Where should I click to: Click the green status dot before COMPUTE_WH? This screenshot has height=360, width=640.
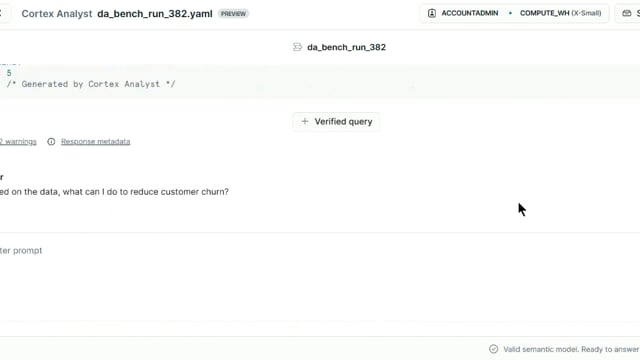tap(510, 13)
